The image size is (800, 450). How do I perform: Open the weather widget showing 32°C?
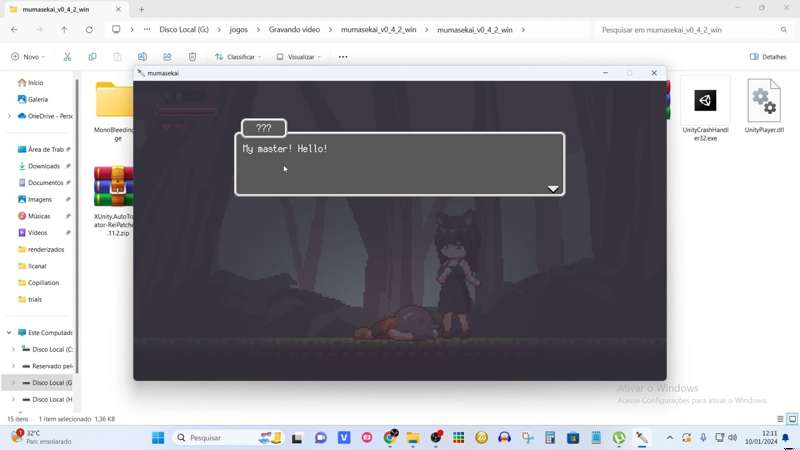41,437
